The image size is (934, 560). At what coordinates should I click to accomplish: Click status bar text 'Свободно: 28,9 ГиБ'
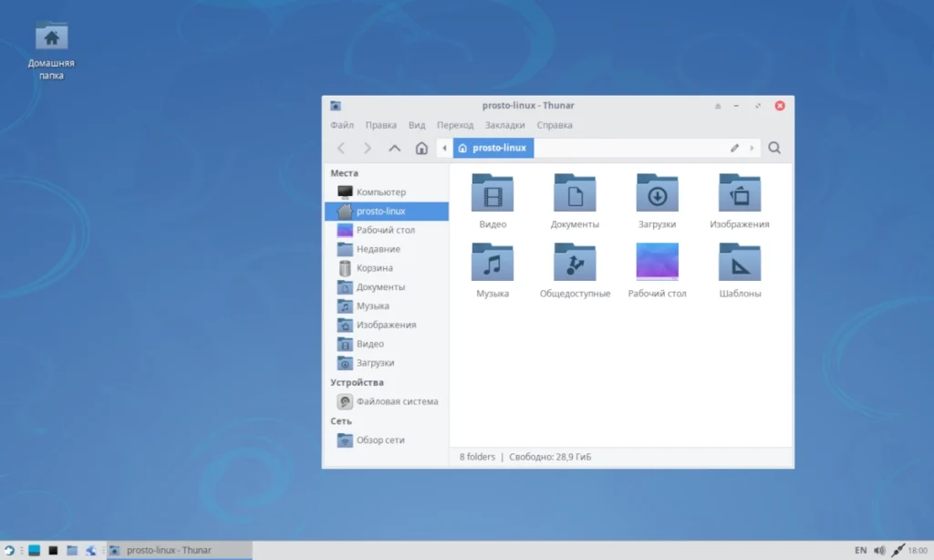coord(550,457)
